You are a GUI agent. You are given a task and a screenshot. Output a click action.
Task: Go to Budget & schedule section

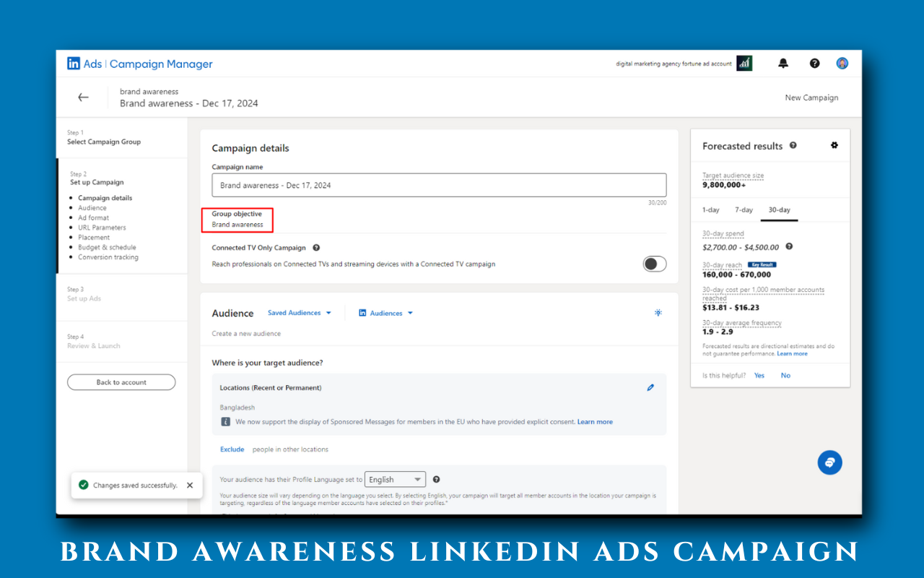click(107, 247)
